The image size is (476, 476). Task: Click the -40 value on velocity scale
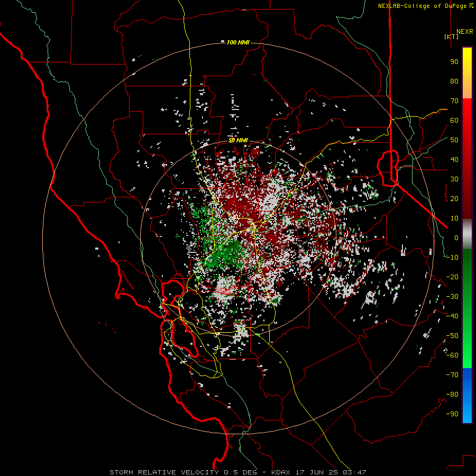tap(452, 316)
